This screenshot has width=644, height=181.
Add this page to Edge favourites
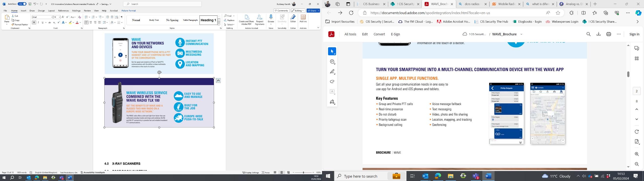coord(558,13)
